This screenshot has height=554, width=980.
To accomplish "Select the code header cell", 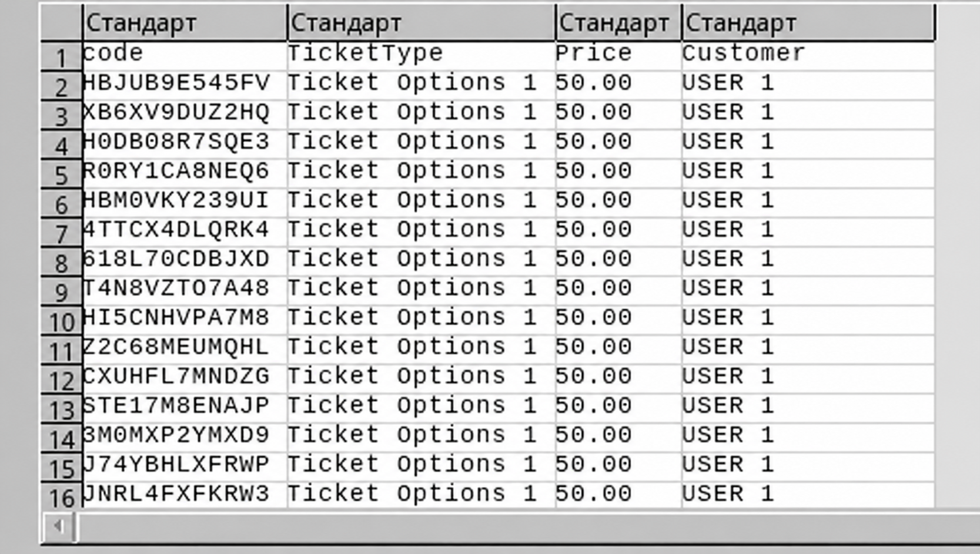I will point(185,56).
